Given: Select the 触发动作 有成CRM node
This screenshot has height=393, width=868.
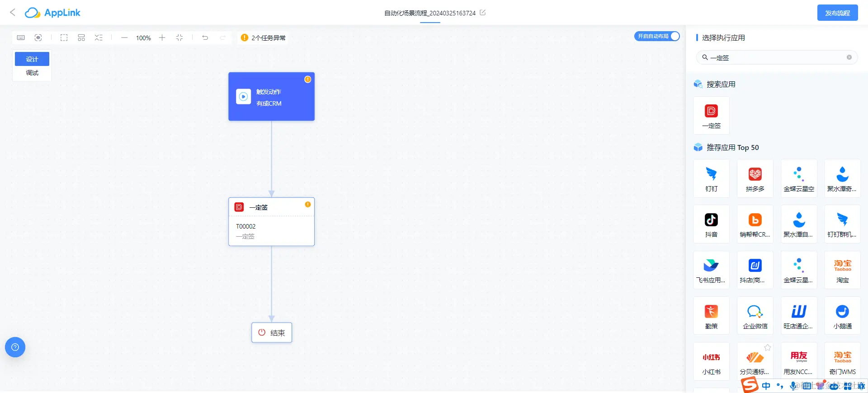Looking at the screenshot, I should click(271, 97).
